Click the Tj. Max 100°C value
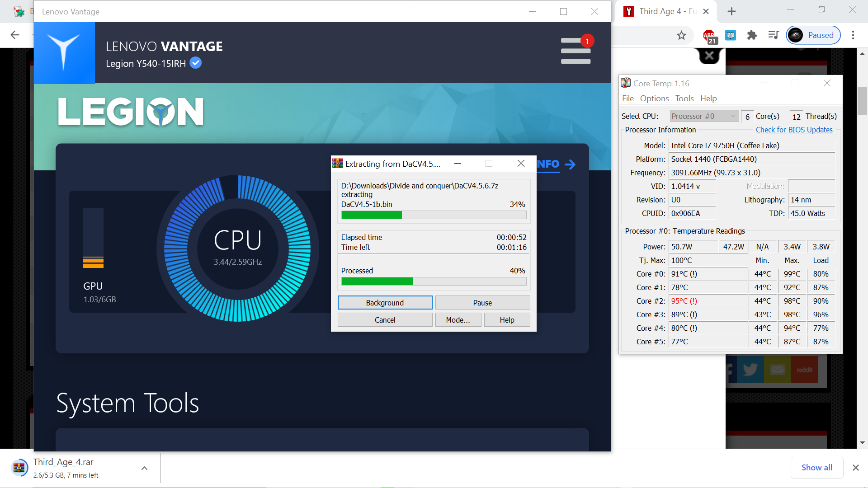 coord(708,260)
